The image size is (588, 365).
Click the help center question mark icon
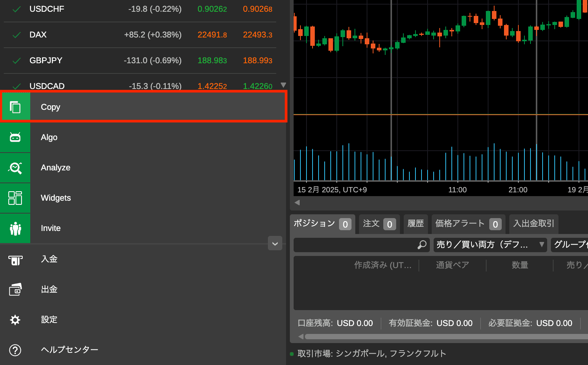coord(15,350)
